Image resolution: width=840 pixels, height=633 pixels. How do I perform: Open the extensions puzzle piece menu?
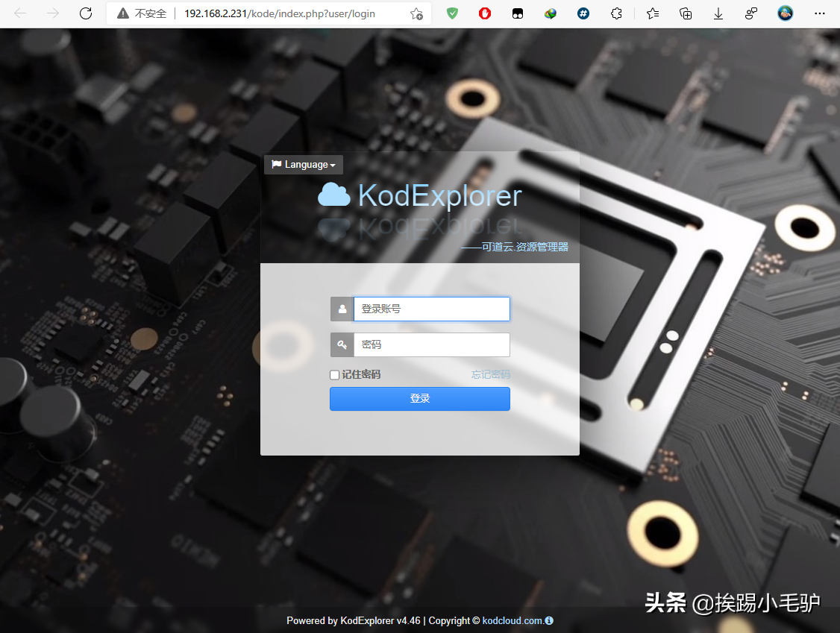coord(617,13)
